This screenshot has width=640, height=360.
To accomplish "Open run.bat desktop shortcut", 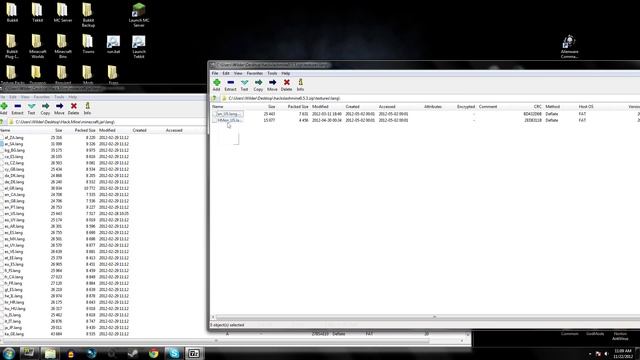I will [113, 45].
